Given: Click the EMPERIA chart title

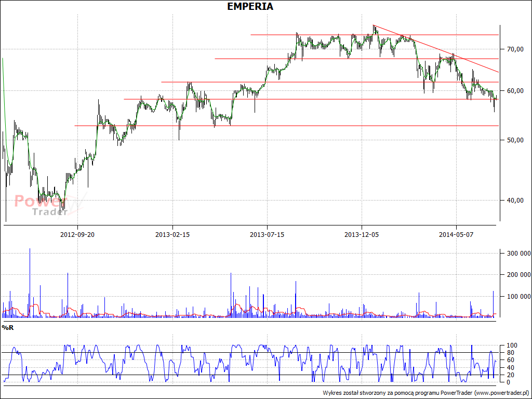Looking at the screenshot, I should [250, 6].
